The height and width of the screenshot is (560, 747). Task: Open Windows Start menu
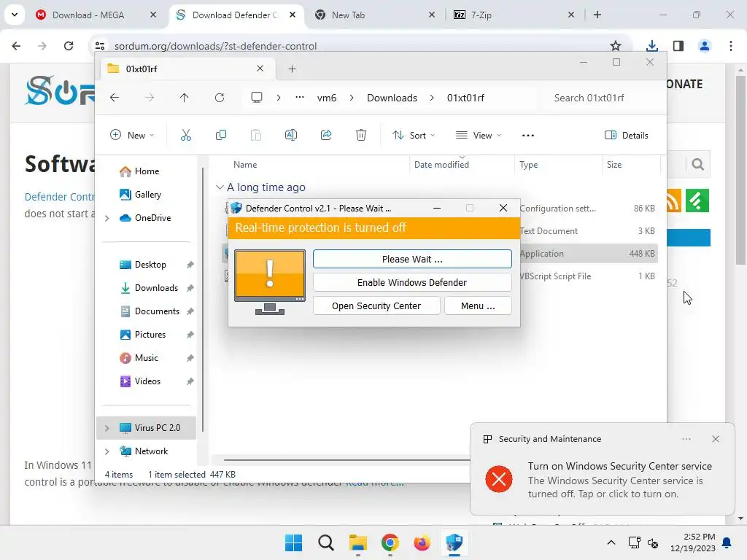click(293, 542)
